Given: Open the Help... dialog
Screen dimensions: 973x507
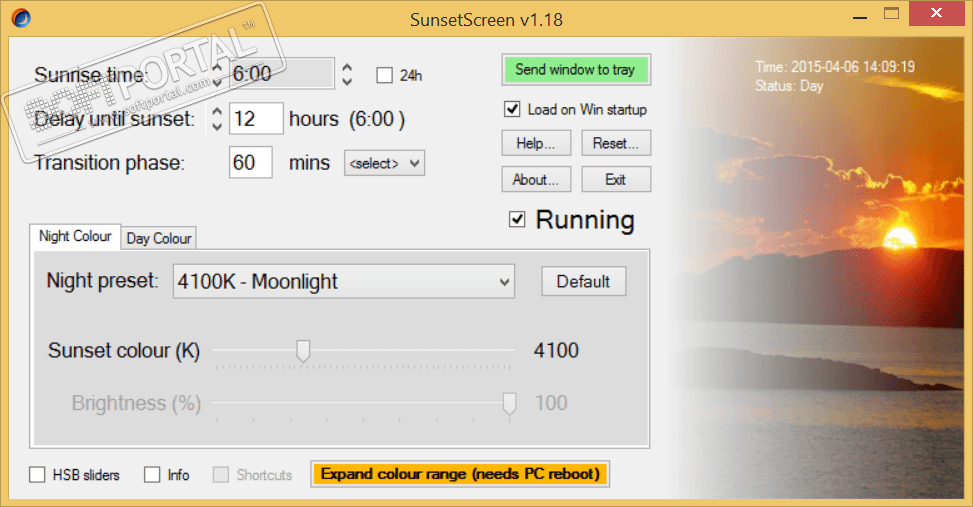Looking at the screenshot, I should [x=536, y=143].
